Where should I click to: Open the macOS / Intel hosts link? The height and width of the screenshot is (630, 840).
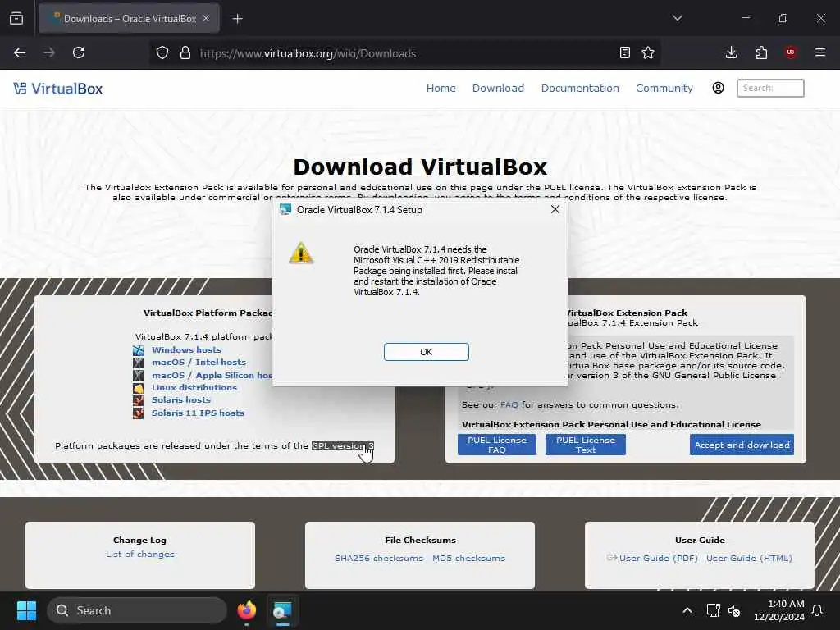click(199, 362)
